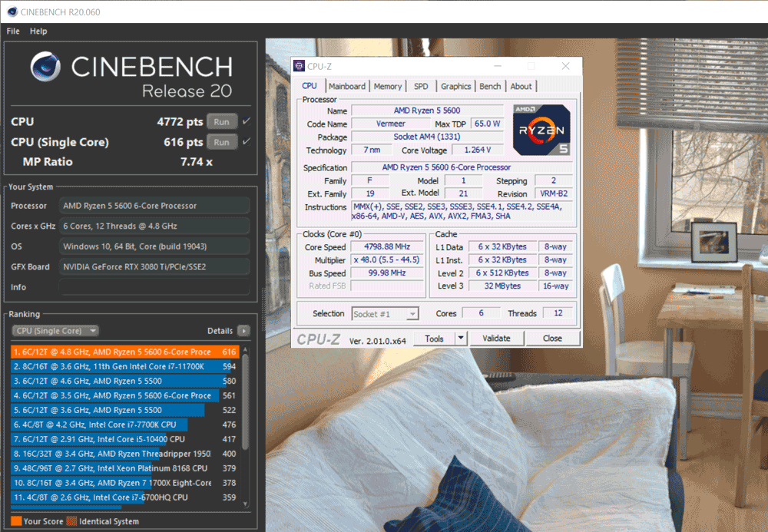
Task: Click the Details arrow icon in Ranking
Action: (243, 331)
